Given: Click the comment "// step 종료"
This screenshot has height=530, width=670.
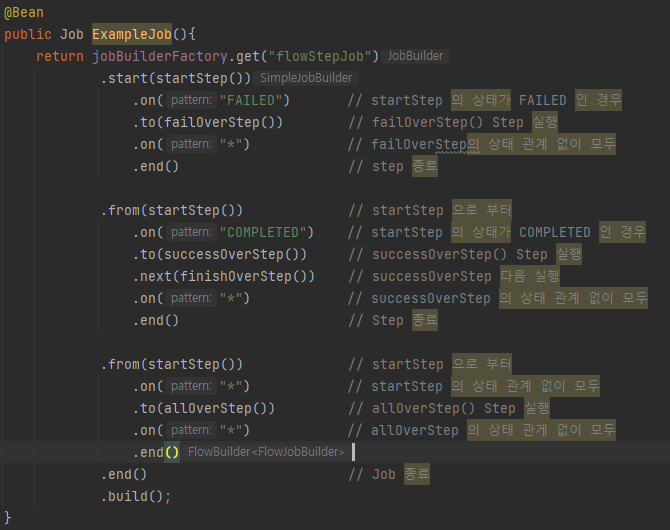Looking at the screenshot, I should pyautogui.click(x=393, y=166).
